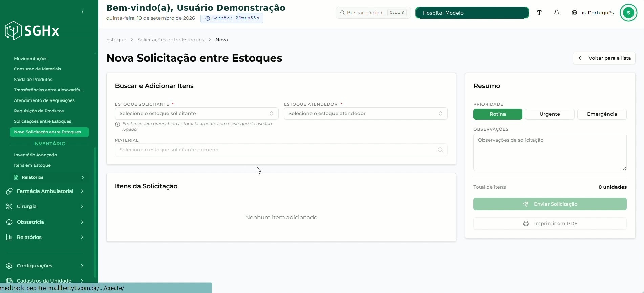This screenshot has height=293, width=644.
Task: Click the sidebar scrollbar
Action: tap(95, 212)
